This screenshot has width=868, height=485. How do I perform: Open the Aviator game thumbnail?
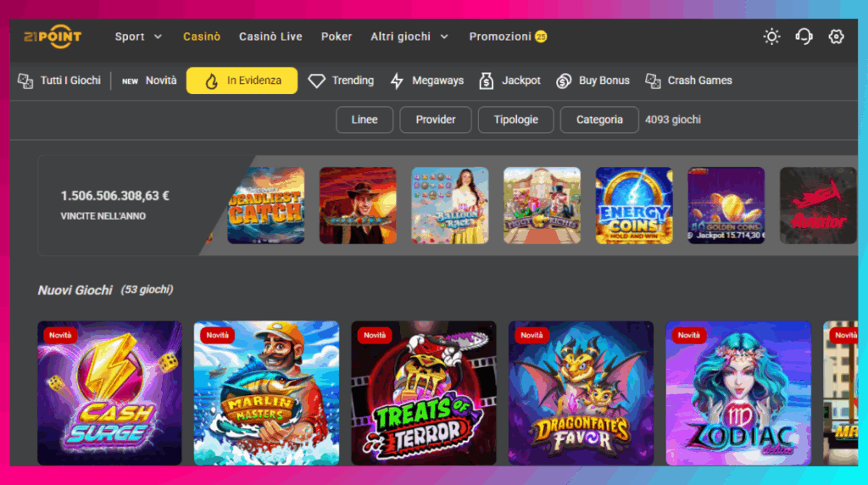pyautogui.click(x=818, y=205)
